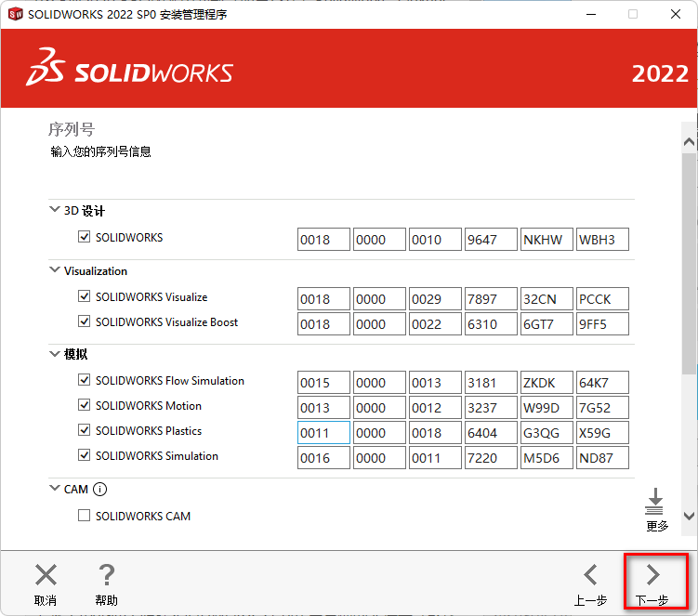Image resolution: width=698 pixels, height=616 pixels.
Task: Open Help (帮助) question mark icon
Action: [107, 575]
